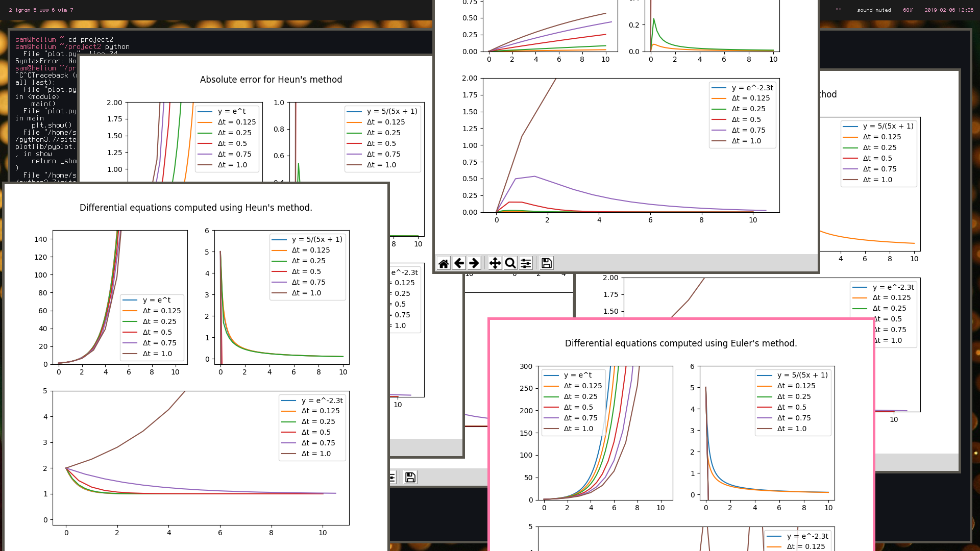Screen dimensions: 980x551
Task: Select the Pan axes cross-arrows tool
Action: point(495,263)
